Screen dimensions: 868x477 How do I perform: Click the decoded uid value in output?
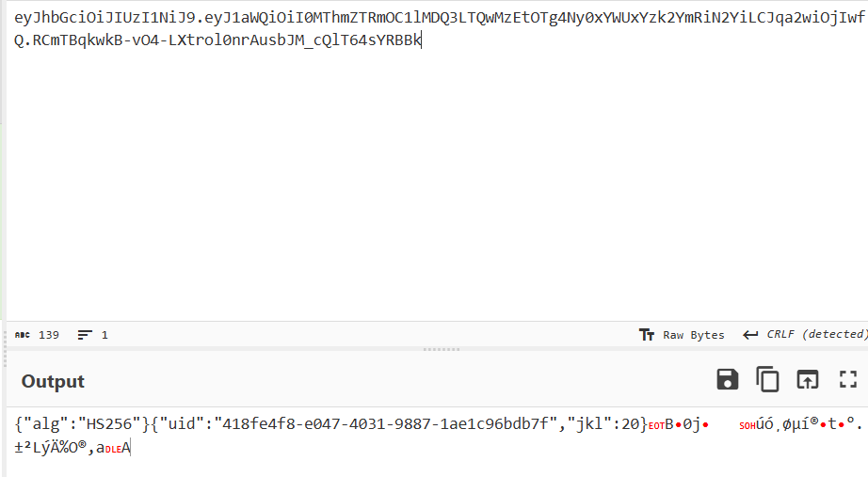(x=384, y=424)
